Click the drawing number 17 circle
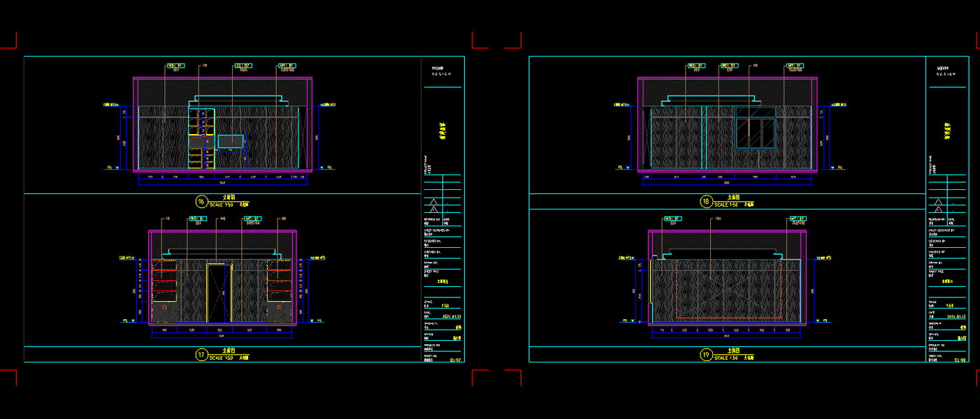 (201, 355)
